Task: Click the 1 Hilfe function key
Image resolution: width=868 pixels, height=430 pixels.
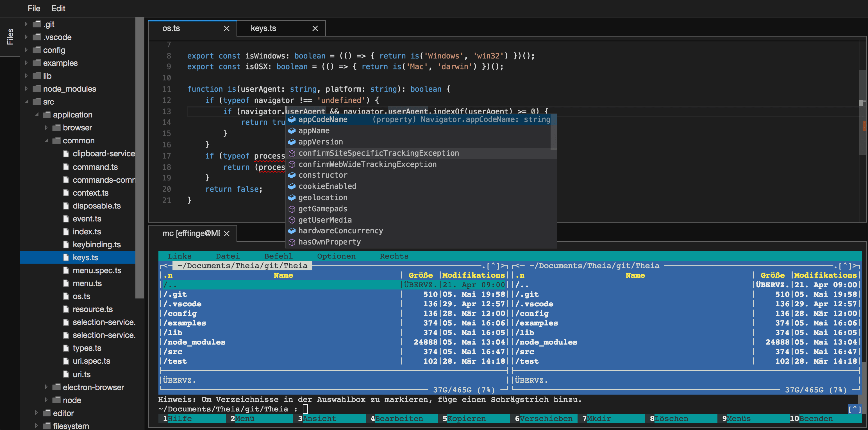Action: point(192,418)
